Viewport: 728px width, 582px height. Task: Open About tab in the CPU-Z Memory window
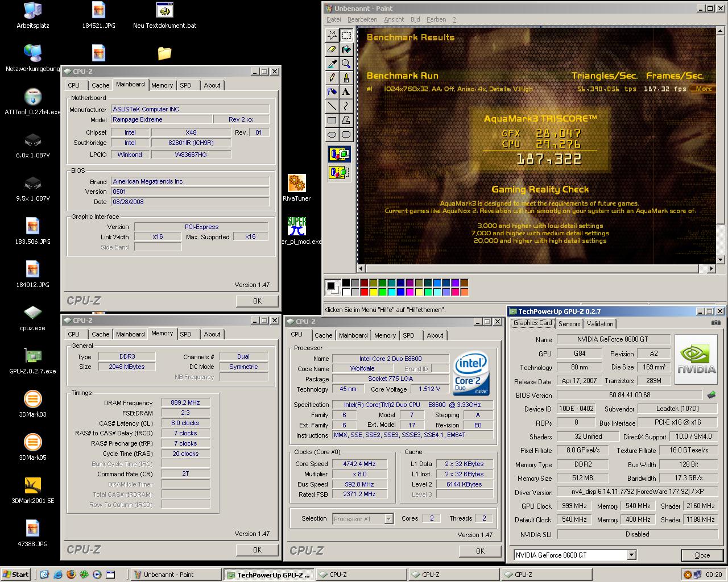coord(212,334)
